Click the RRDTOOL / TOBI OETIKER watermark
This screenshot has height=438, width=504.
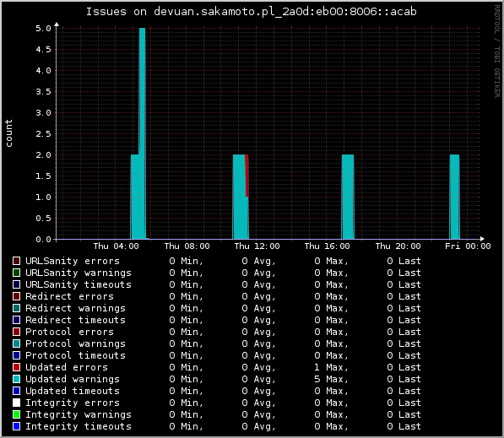[x=497, y=51]
